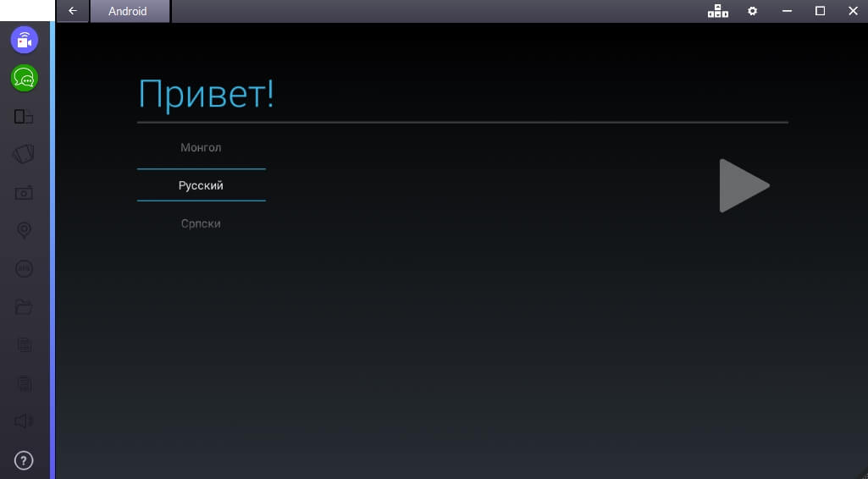Toggle the volume speaker icon
Screen dimensions: 868x479
coord(24,421)
